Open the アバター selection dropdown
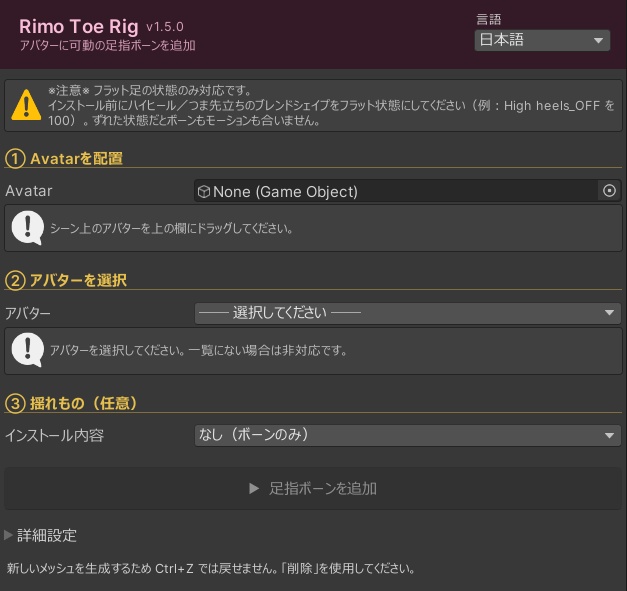Viewport: 627px width, 591px height. 407,313
